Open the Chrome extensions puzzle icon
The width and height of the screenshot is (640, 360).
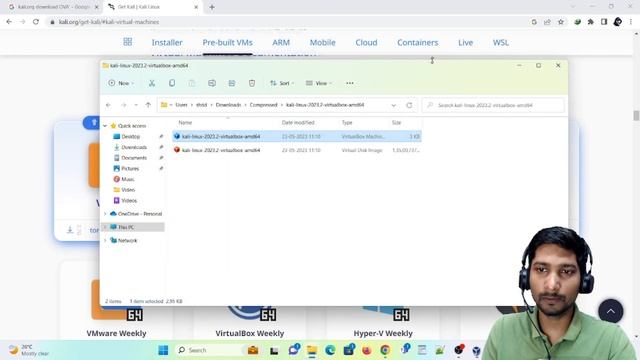pyautogui.click(x=591, y=22)
